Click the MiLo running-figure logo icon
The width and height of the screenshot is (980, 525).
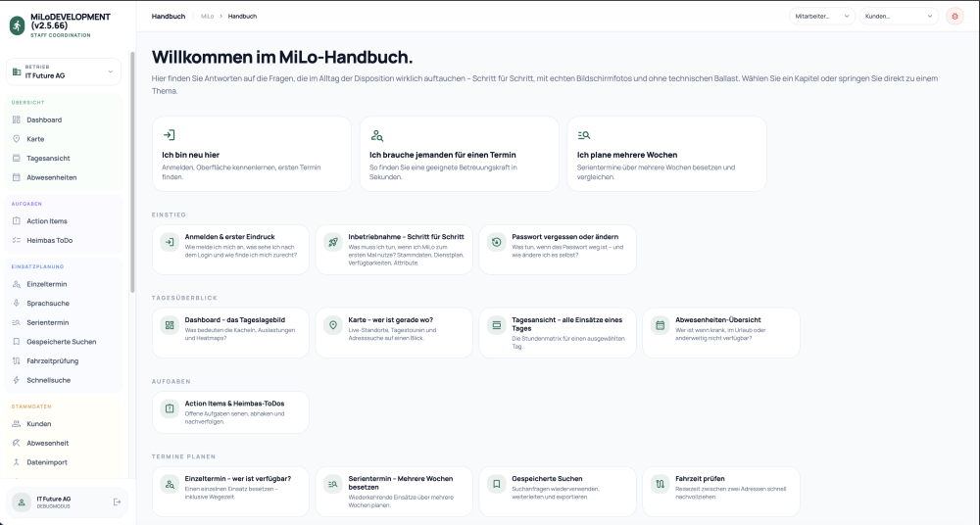tap(18, 25)
